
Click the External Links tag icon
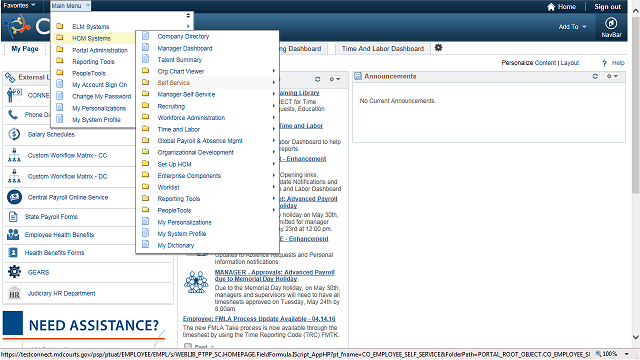(x=10, y=77)
